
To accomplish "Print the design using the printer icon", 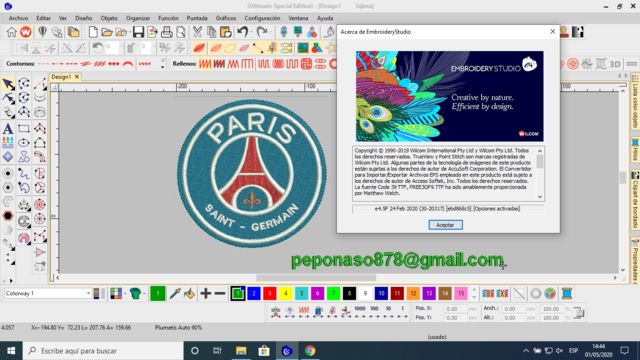I will point(167,32).
